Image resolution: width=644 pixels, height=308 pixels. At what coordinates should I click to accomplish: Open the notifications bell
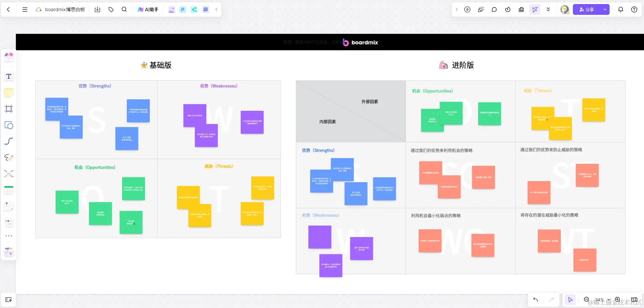coord(621,9)
